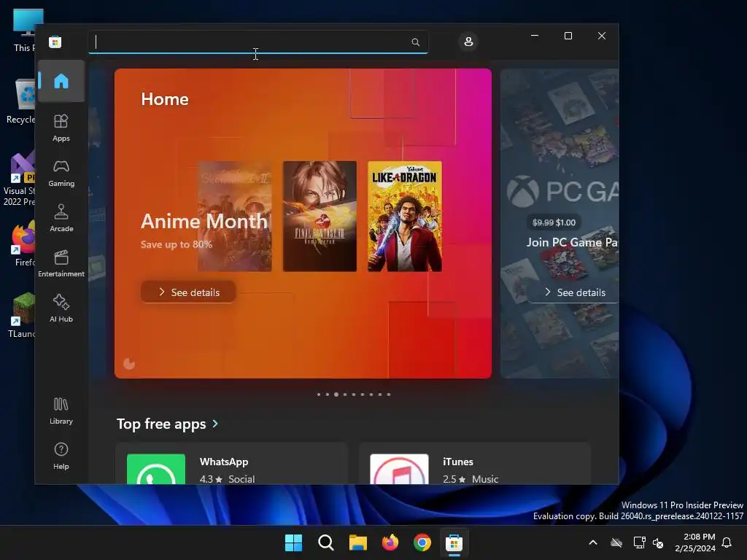Image resolution: width=747 pixels, height=560 pixels.
Task: Select the TLauncher desktop shortcut
Action: tap(21, 315)
